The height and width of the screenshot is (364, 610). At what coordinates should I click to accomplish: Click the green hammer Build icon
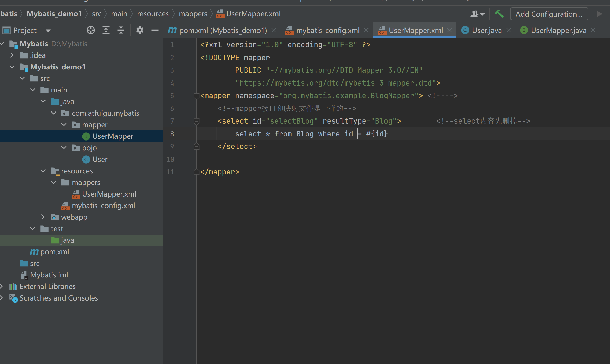pos(499,14)
